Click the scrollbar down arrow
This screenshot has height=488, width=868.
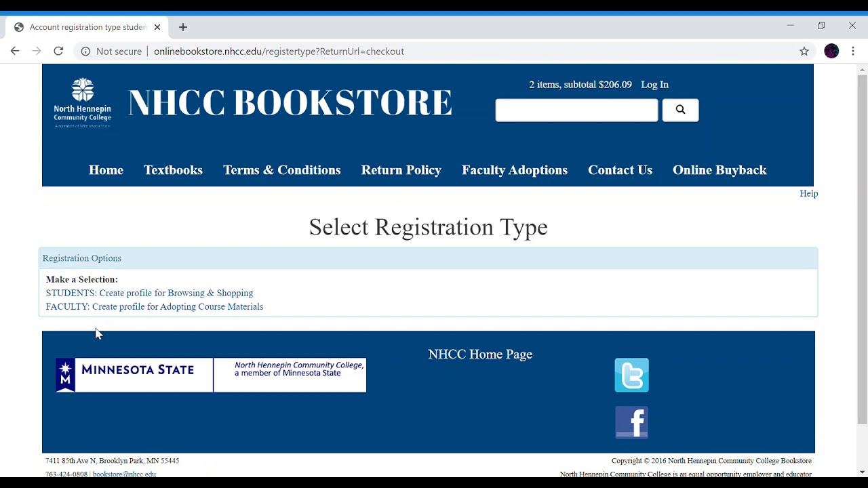(x=862, y=472)
